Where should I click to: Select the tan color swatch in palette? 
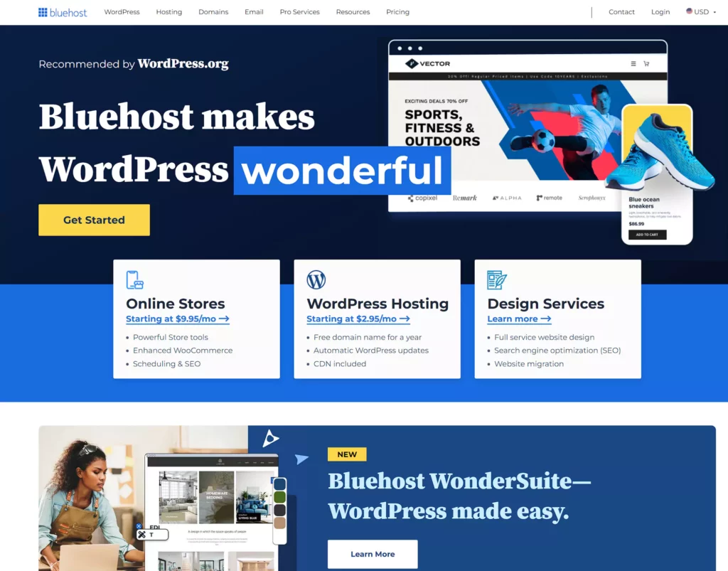(x=279, y=523)
